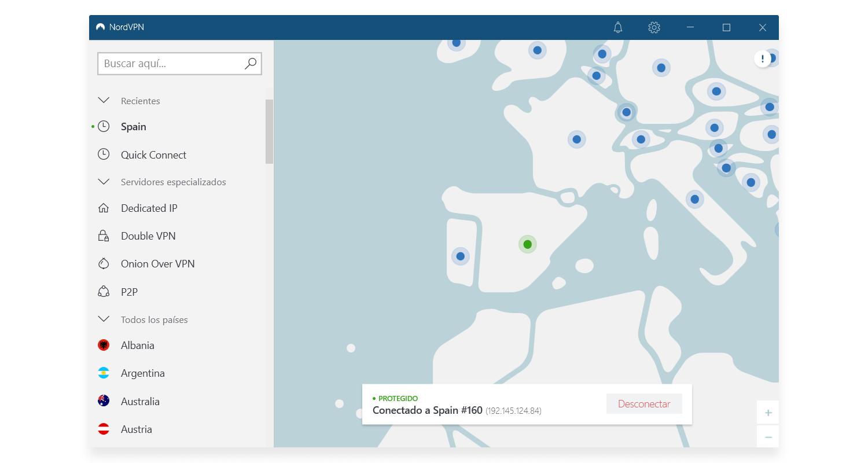Minimize the NordVPN window
This screenshot has width=868, height=463.
point(690,27)
